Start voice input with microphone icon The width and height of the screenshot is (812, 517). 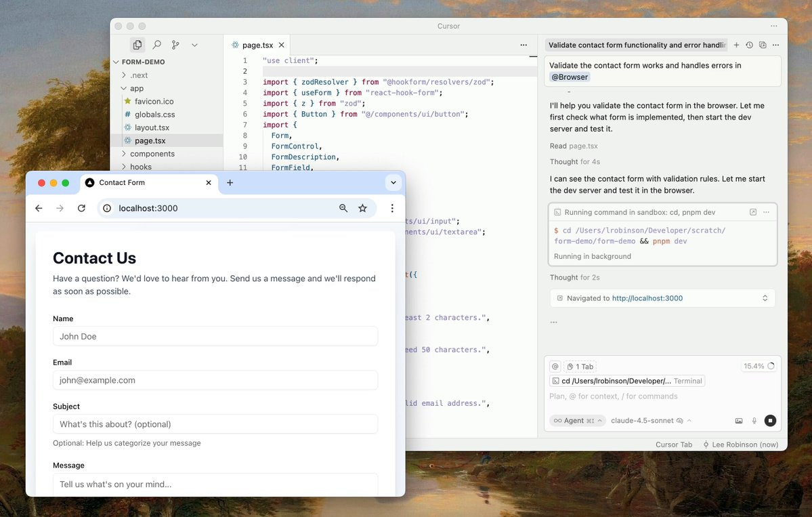coord(754,421)
